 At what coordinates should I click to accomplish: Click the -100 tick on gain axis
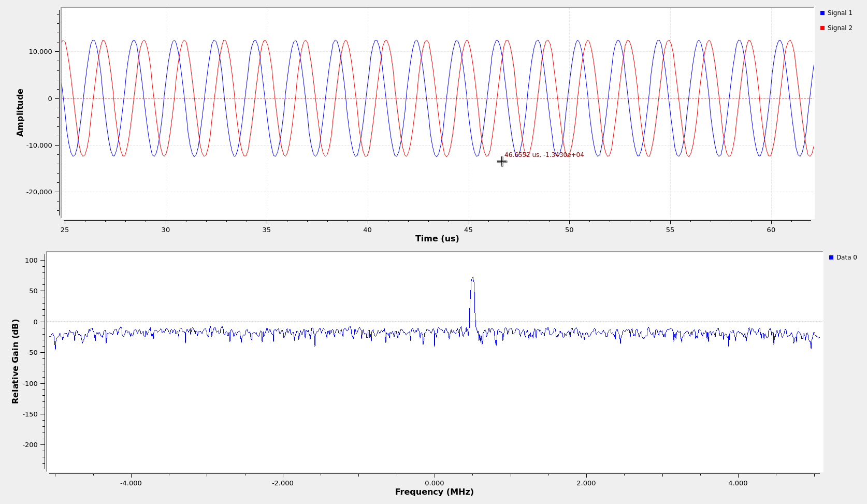31,384
